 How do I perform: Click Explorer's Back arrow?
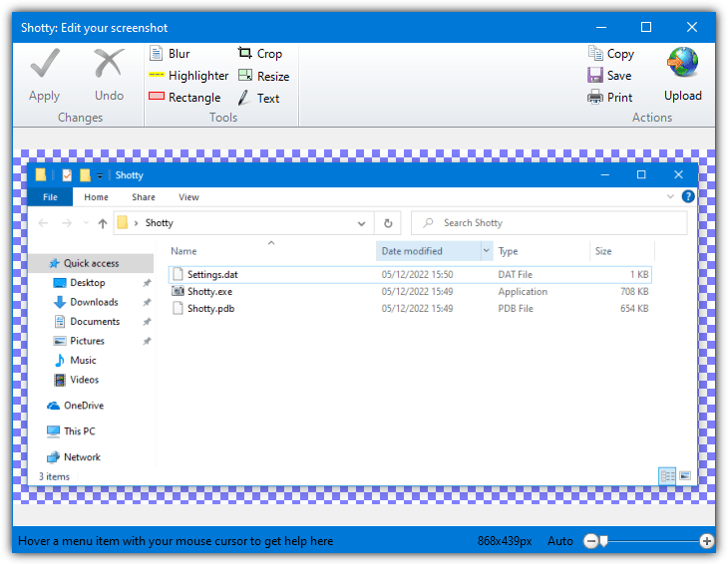pyautogui.click(x=43, y=223)
